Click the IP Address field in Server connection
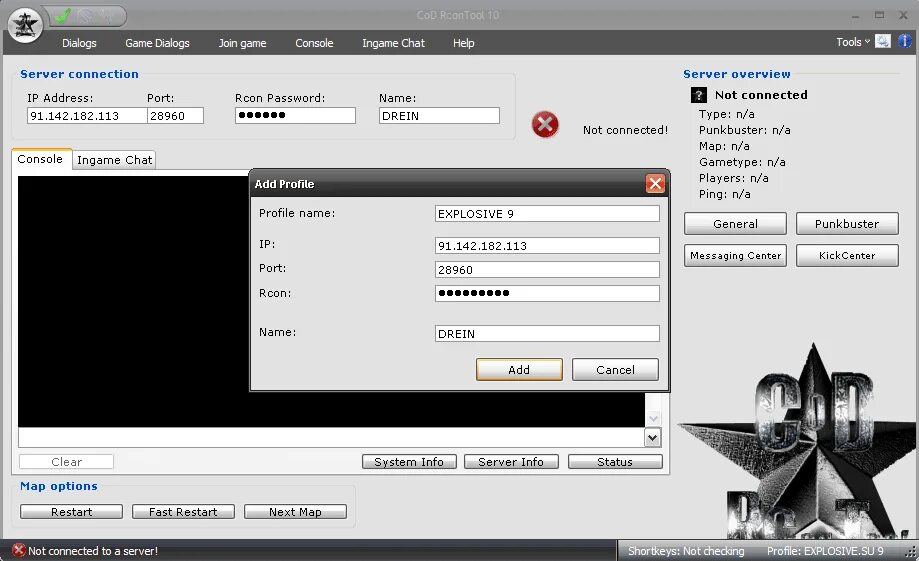919x561 pixels. (87, 115)
